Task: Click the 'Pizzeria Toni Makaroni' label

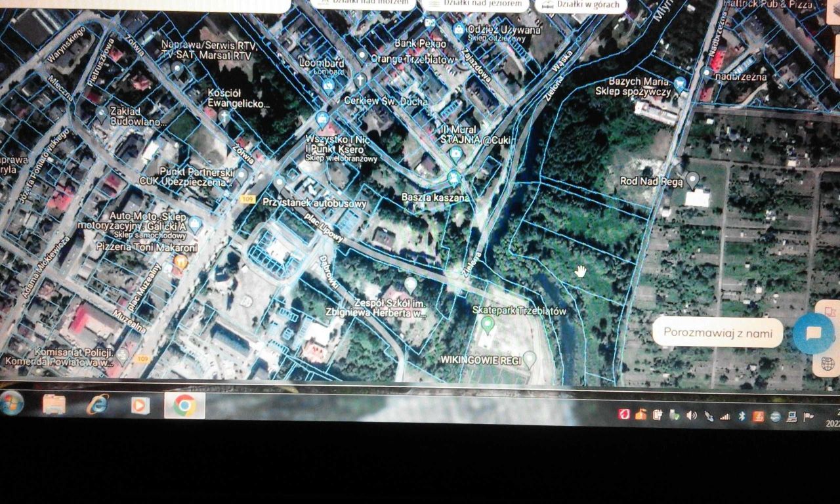Action: tap(146, 247)
